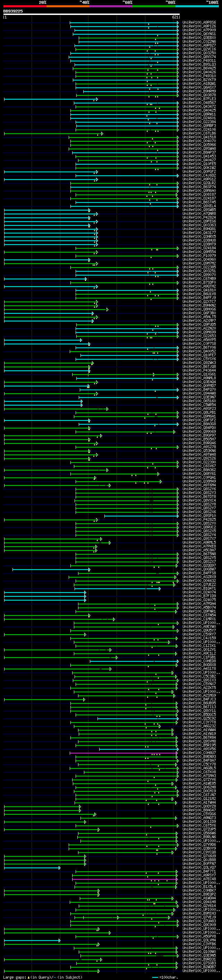Select label UniRef100_O24184

(x=199, y=248)
